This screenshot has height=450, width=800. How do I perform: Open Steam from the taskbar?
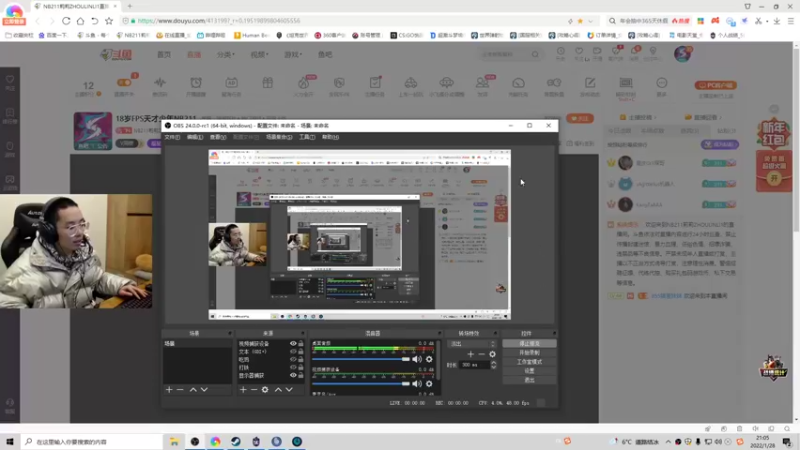[236, 442]
